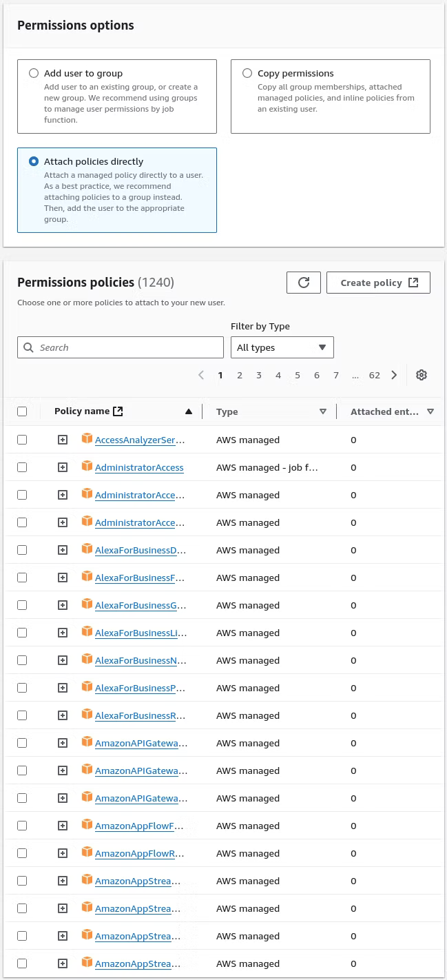Screen dimensions: 447x980
Task: Expand the AdministratorAccess policy row
Action: [63, 467]
